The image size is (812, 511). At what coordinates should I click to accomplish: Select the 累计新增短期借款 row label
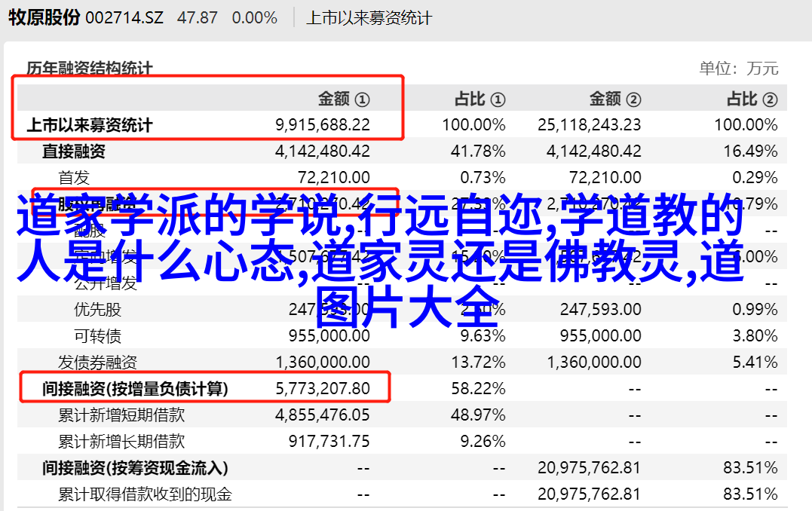point(121,415)
